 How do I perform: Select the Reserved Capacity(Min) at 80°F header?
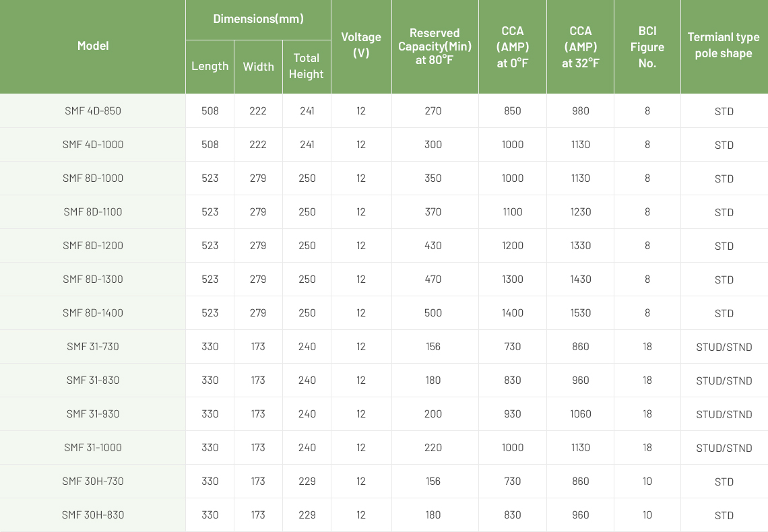coord(435,46)
